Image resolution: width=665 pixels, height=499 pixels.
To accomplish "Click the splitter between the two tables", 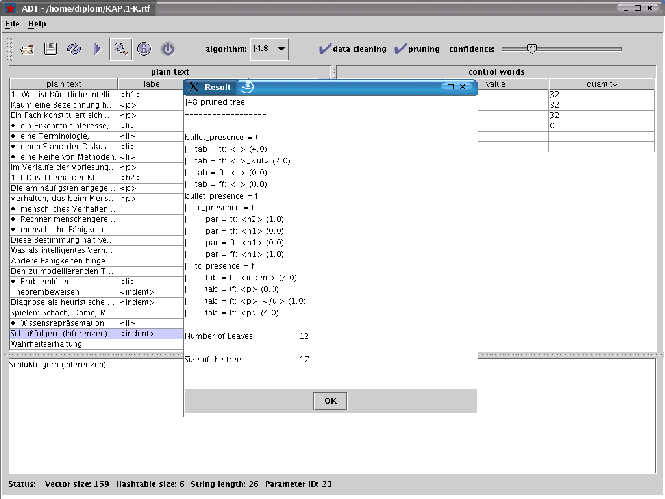I will click(x=333, y=72).
